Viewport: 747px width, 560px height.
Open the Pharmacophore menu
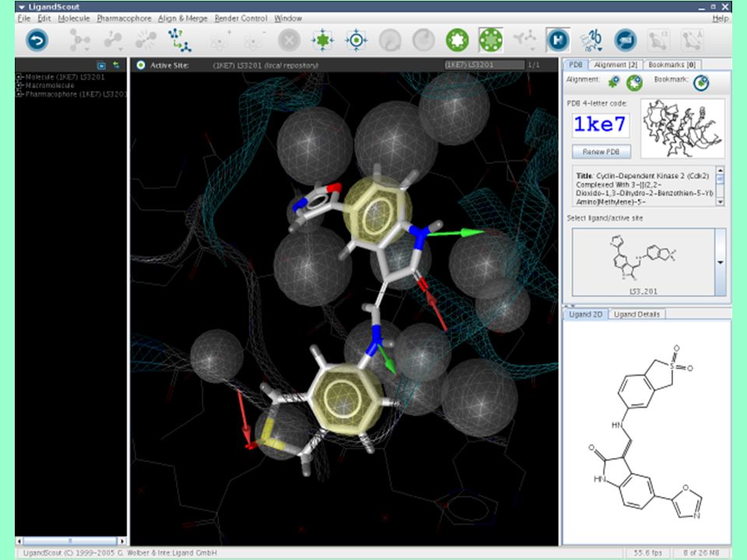click(124, 18)
